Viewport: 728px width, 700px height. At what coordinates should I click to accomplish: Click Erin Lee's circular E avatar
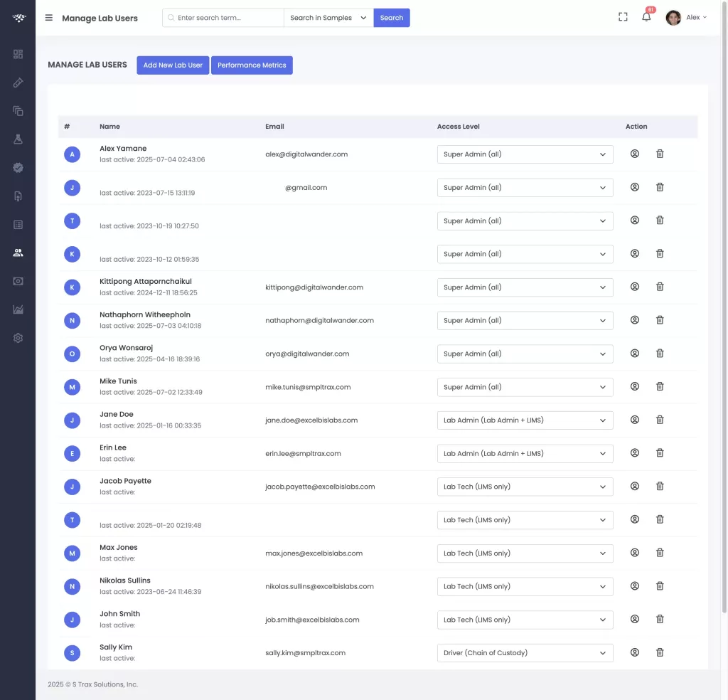pyautogui.click(x=72, y=453)
